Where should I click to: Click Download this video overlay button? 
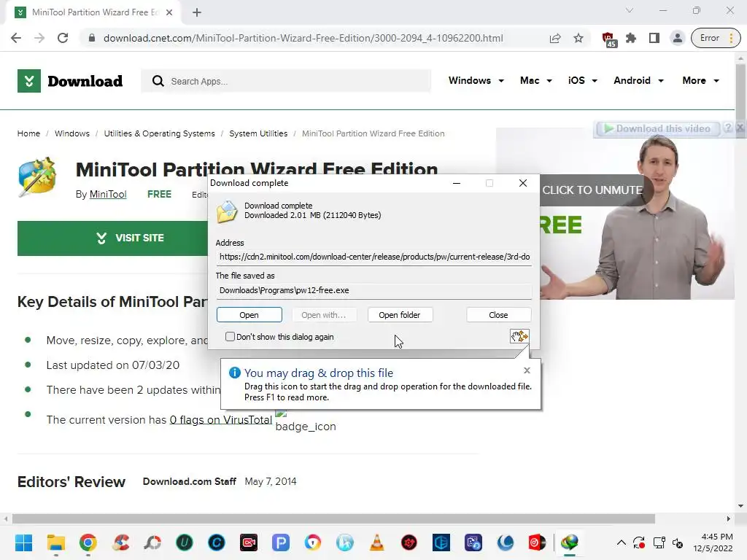tap(657, 128)
